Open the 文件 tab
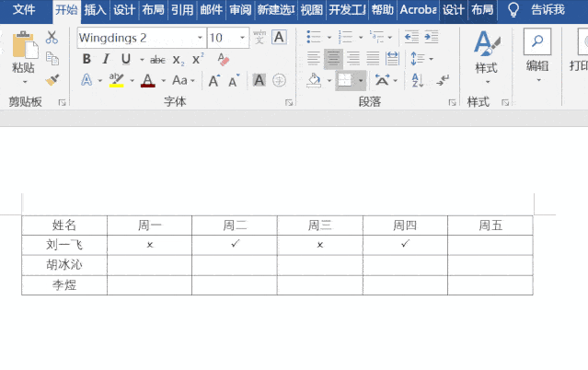The height and width of the screenshot is (370, 588). coord(24,9)
